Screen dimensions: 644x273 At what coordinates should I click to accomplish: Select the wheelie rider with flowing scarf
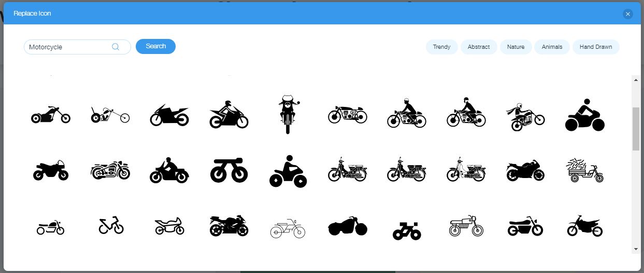point(525,117)
